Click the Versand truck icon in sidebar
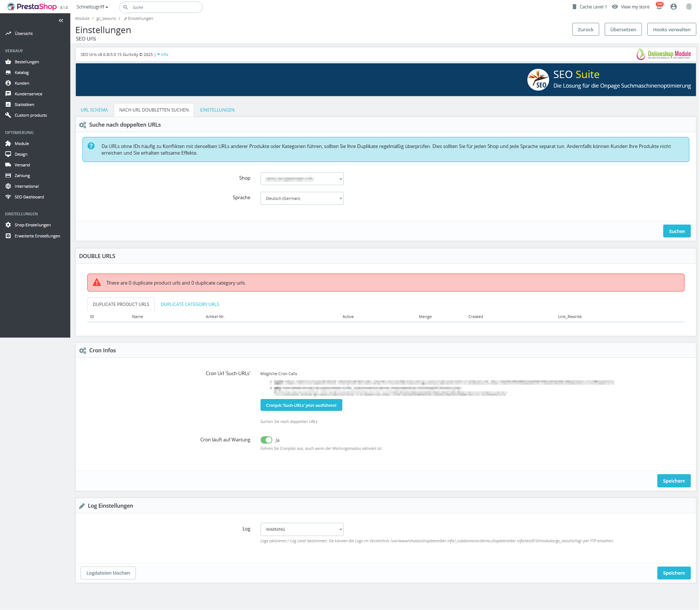 pyautogui.click(x=8, y=165)
